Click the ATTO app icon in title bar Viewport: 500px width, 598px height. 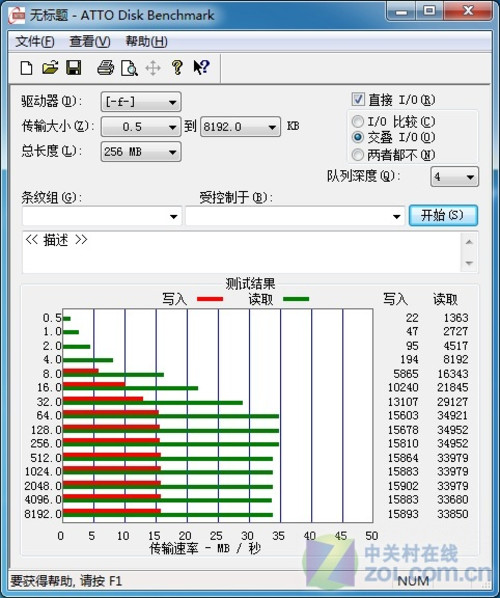tap(16, 15)
